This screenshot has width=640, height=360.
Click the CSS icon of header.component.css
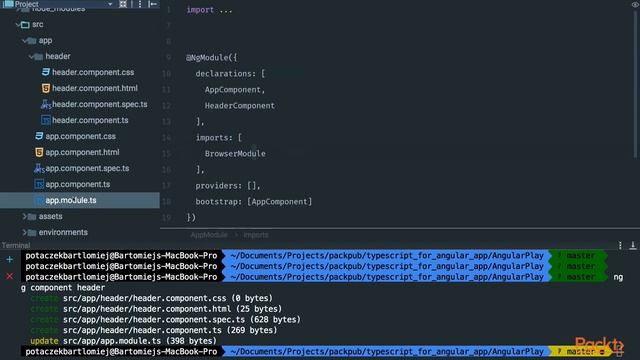tap(46, 72)
